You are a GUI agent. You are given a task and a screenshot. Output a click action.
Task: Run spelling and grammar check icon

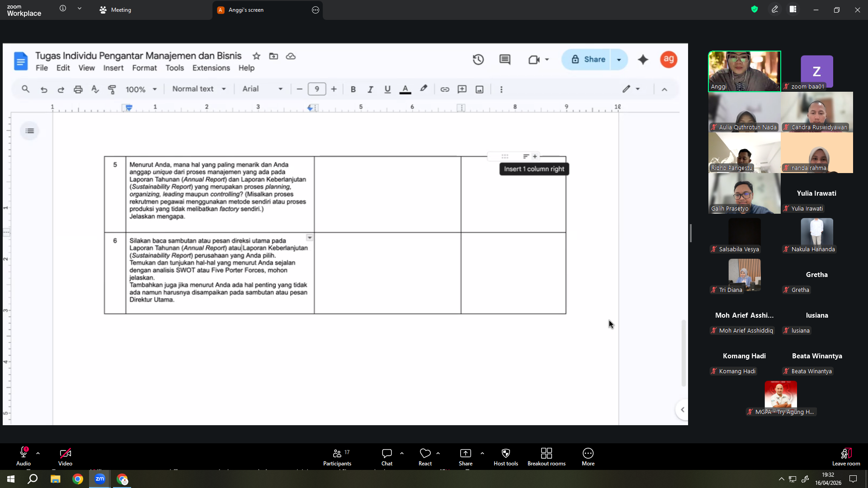95,89
